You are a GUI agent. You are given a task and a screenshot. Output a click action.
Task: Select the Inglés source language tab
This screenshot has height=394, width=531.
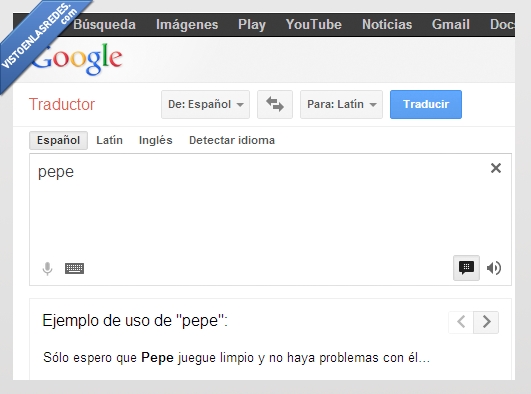tap(156, 140)
